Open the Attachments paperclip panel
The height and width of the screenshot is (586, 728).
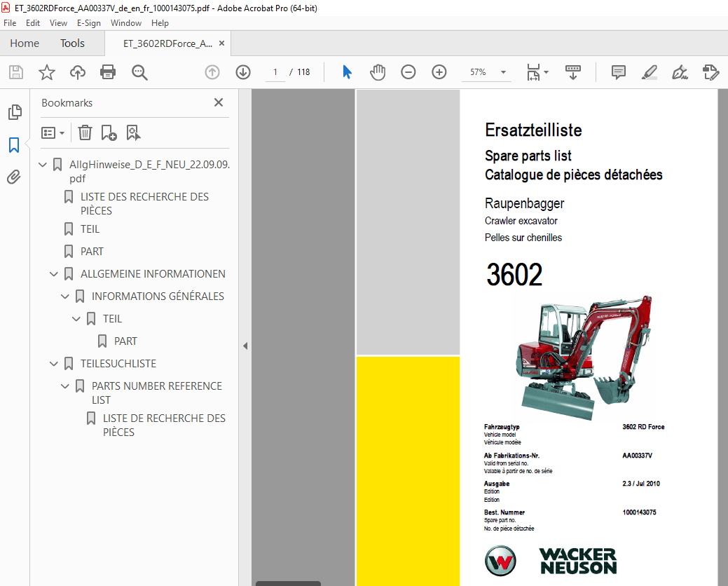[13, 177]
